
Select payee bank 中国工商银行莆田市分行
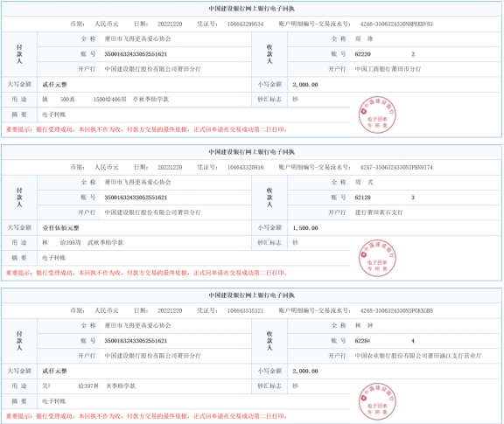(x=388, y=69)
